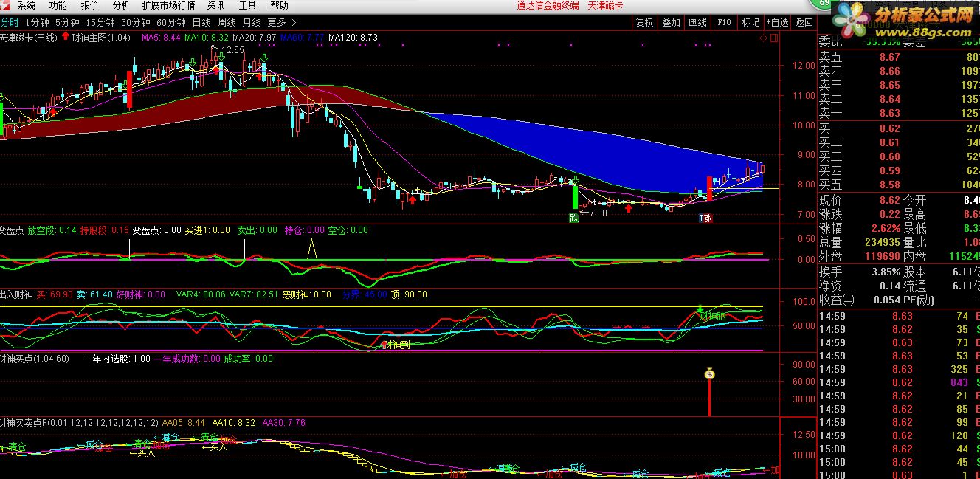This screenshot has height=479, width=980.
Task: Click the 财涨 signal marker
Action: 706,218
